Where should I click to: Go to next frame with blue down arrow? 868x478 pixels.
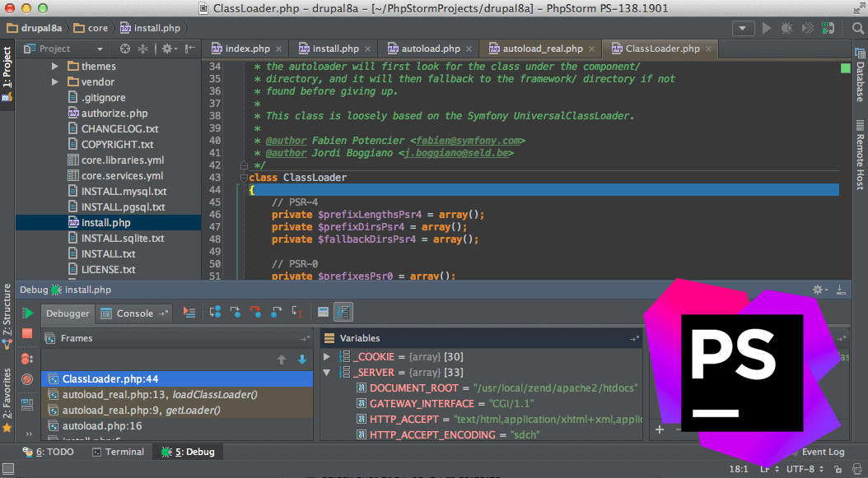click(302, 360)
